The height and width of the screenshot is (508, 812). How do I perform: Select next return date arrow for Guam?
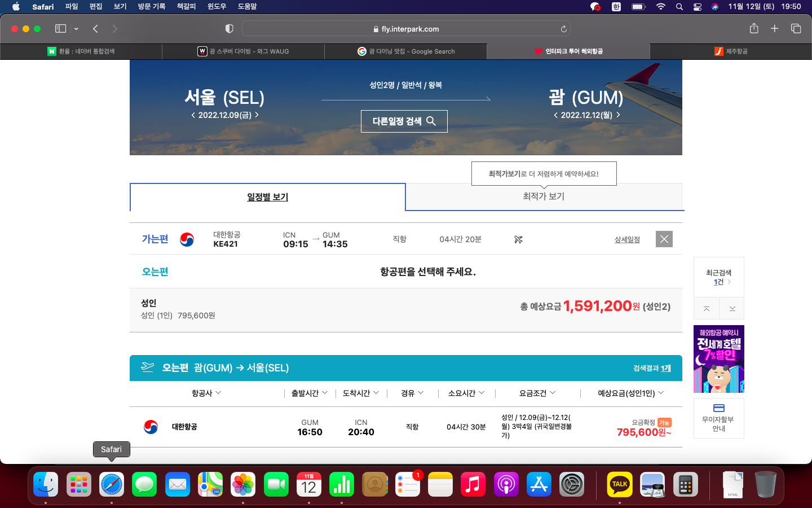point(618,115)
